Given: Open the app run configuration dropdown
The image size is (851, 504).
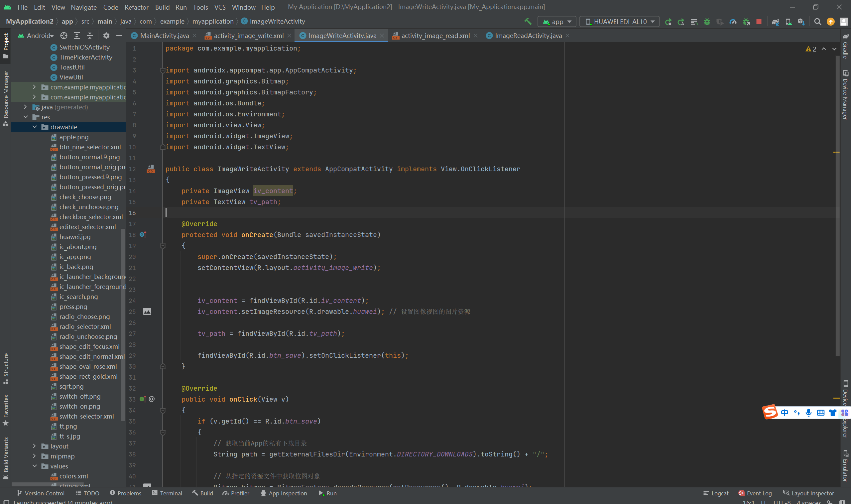Looking at the screenshot, I should coord(557,21).
